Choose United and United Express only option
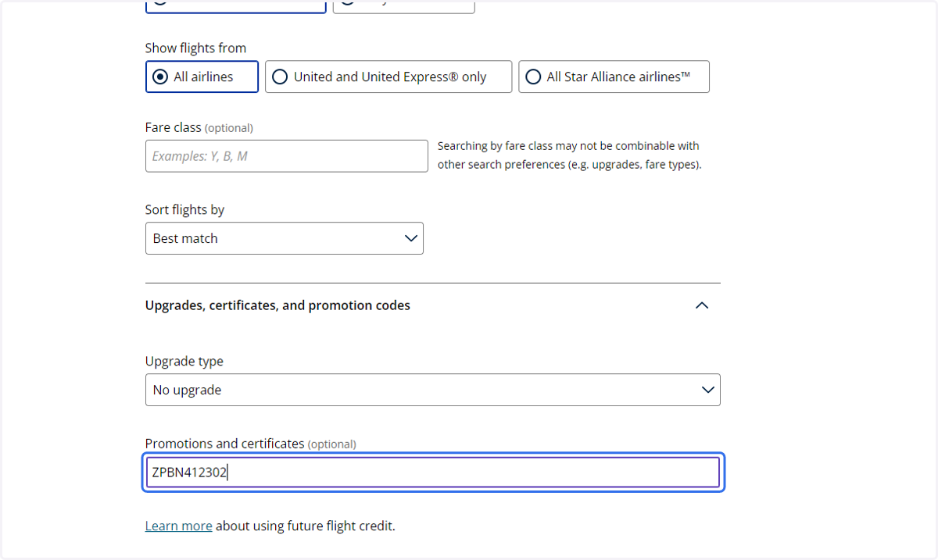The height and width of the screenshot is (560, 938). [x=388, y=77]
